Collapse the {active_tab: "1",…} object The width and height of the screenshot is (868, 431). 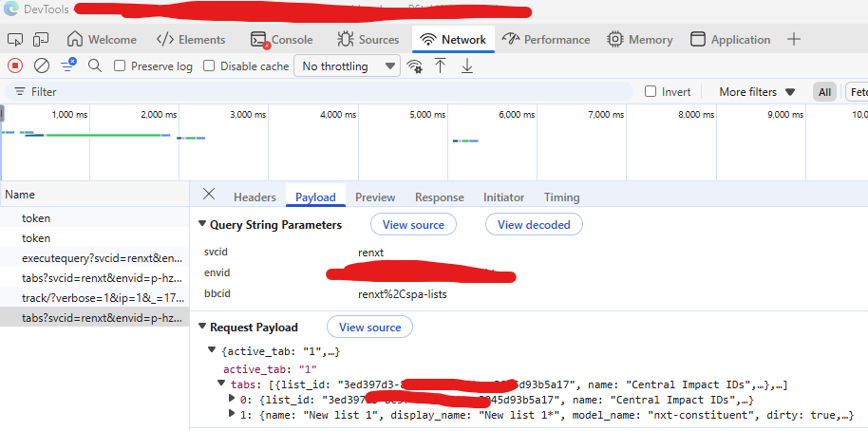click(x=212, y=349)
